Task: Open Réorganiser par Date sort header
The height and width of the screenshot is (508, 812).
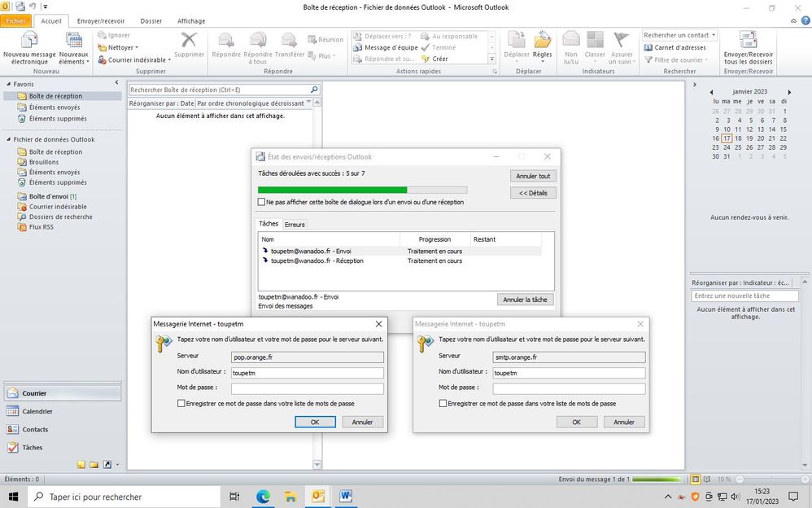Action: click(x=162, y=103)
